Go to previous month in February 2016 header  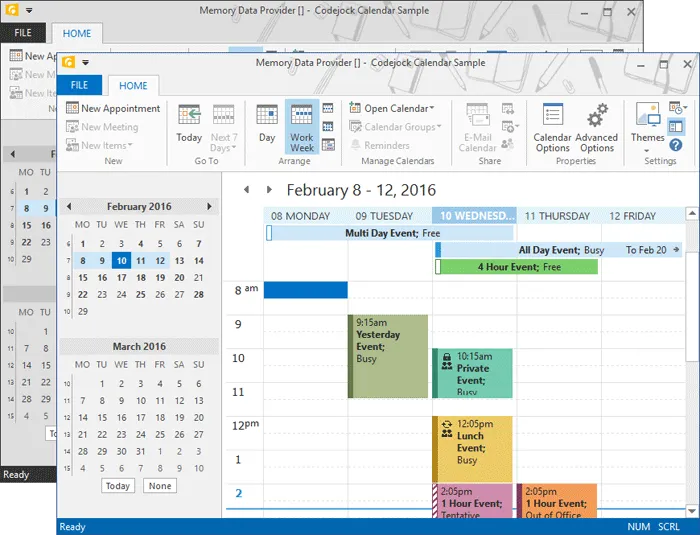(69, 206)
